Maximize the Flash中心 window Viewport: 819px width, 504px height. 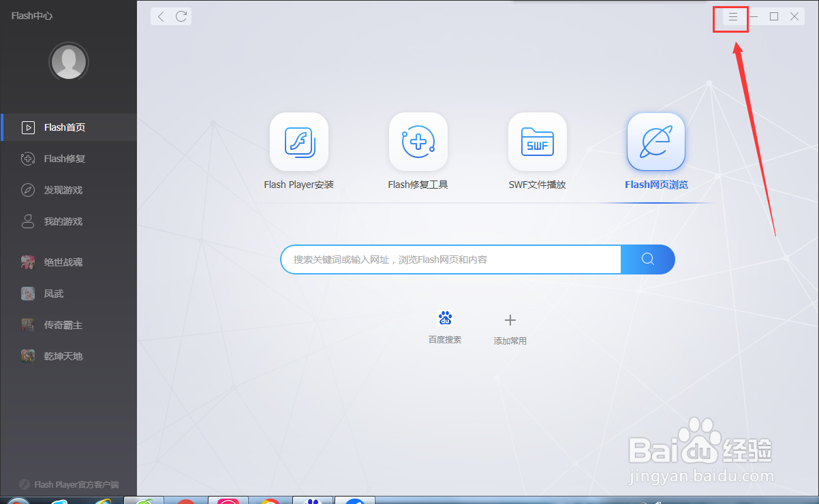point(774,16)
